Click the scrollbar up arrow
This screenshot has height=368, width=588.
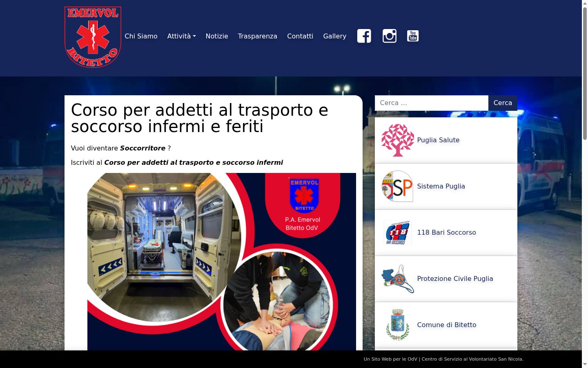coord(585,3)
